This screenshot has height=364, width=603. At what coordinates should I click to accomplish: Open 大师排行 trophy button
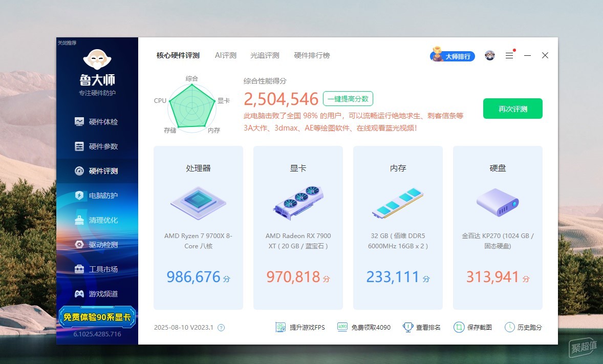[x=453, y=55]
